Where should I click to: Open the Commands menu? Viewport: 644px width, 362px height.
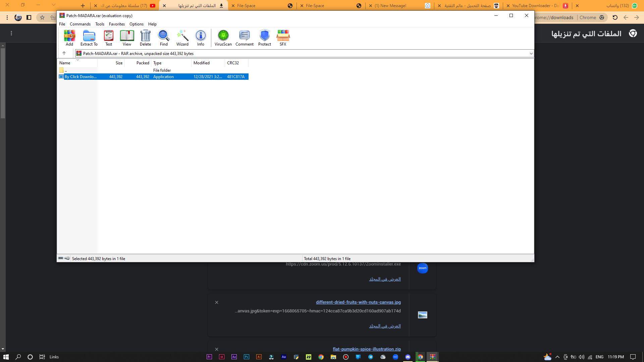tap(80, 24)
